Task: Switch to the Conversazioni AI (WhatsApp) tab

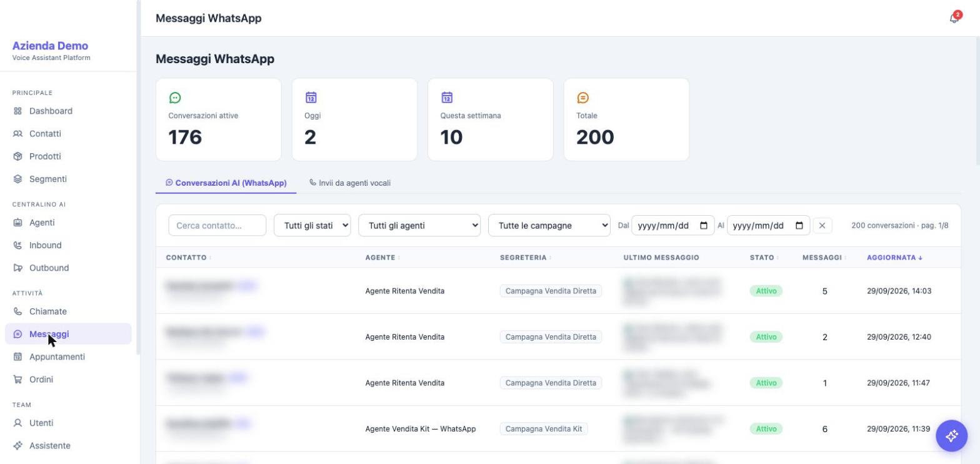Action: coord(226,183)
